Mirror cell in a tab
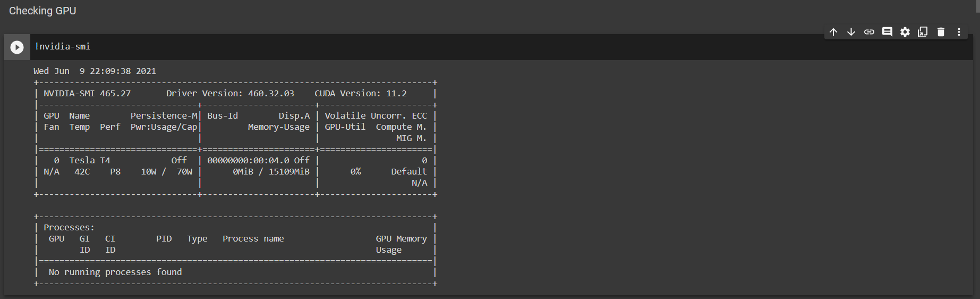The height and width of the screenshot is (299, 980). (x=923, y=32)
